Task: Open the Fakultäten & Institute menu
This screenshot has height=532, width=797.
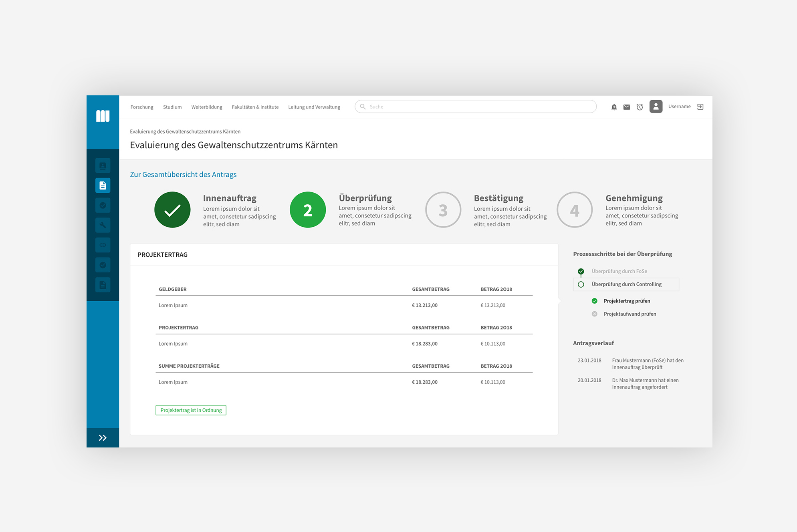Action: pyautogui.click(x=255, y=107)
